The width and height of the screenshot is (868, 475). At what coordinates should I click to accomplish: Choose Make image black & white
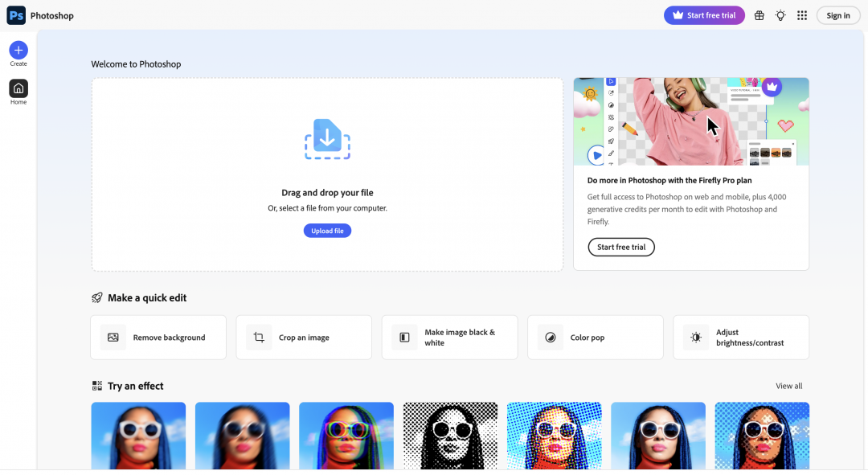[449, 338]
